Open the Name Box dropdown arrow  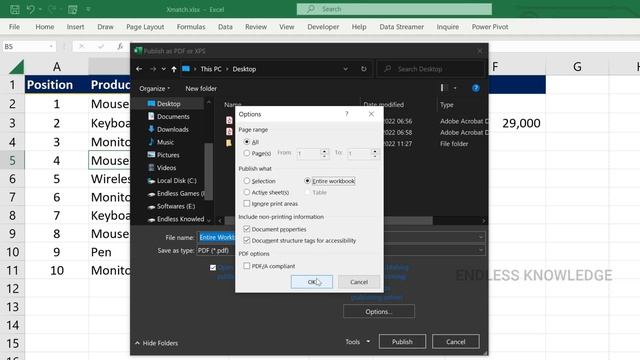[51, 47]
